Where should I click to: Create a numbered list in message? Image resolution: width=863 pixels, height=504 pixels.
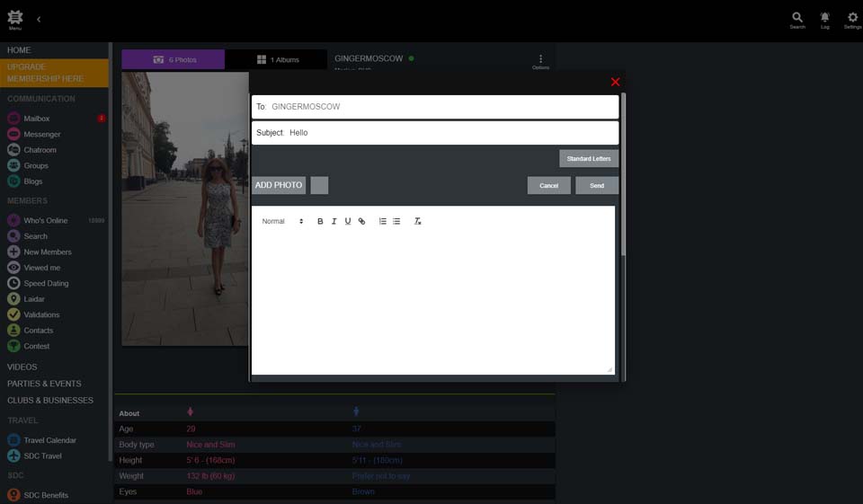pos(382,221)
